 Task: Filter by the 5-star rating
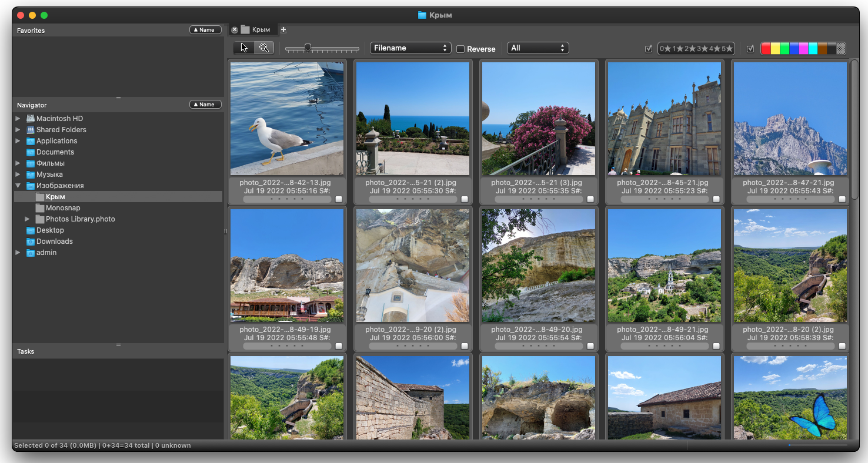tap(727, 49)
